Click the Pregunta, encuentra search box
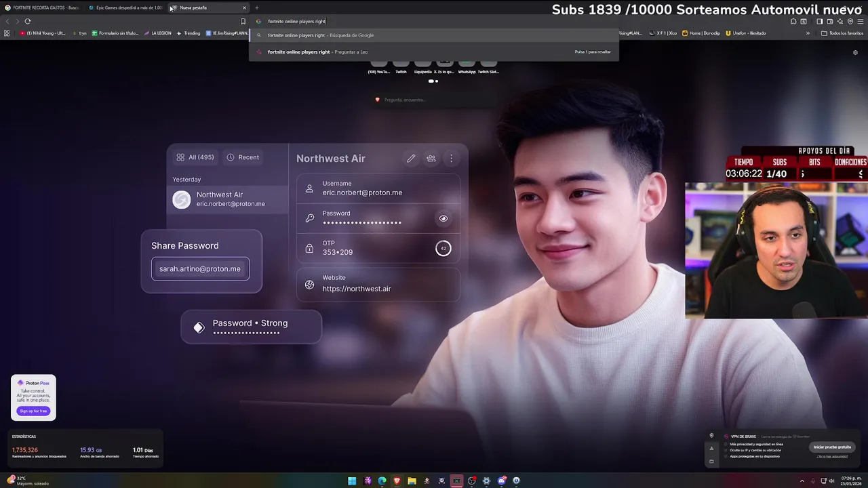The width and height of the screenshot is (868, 488). 434,100
